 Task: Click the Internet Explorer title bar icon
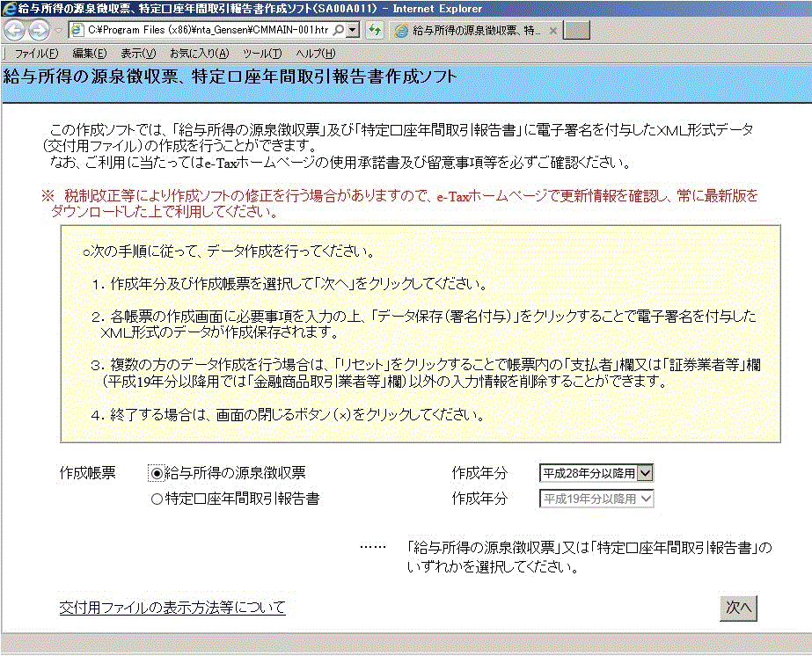pyautogui.click(x=8, y=8)
